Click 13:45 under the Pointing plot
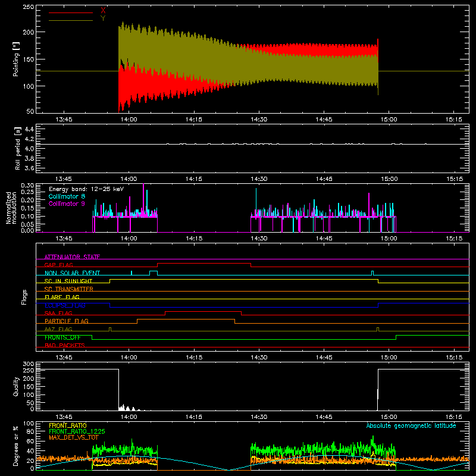 pyautogui.click(x=64, y=120)
